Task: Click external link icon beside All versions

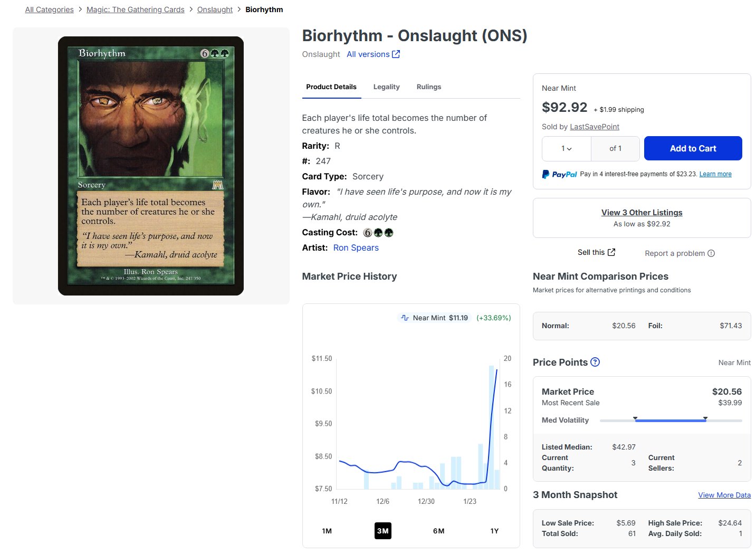Action: coord(396,54)
